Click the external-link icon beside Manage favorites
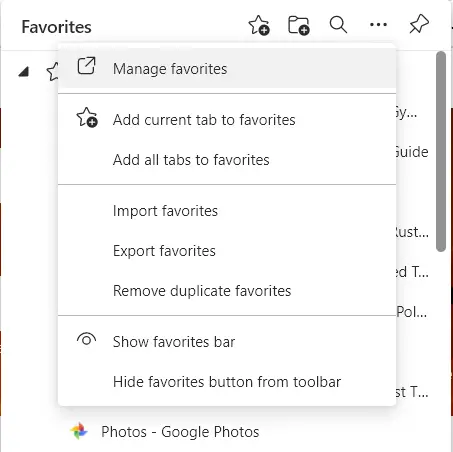Image resolution: width=453 pixels, height=452 pixels. pyautogui.click(x=86, y=66)
